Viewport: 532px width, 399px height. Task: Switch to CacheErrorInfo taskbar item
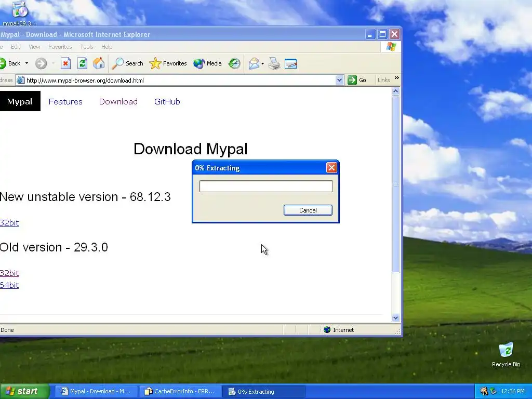click(180, 392)
